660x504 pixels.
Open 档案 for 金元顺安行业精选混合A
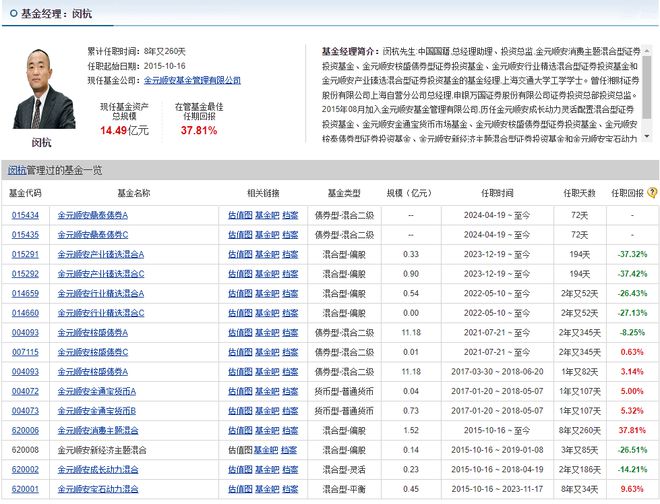coord(290,293)
